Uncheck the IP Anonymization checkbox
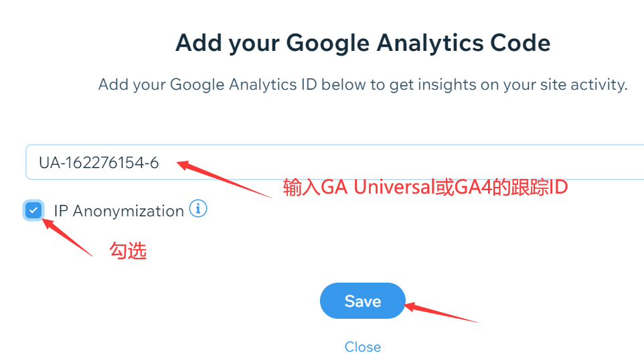 click(x=33, y=210)
